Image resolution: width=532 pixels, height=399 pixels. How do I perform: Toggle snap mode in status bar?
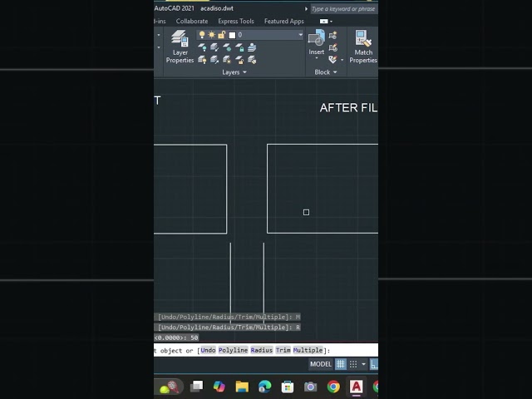353,364
